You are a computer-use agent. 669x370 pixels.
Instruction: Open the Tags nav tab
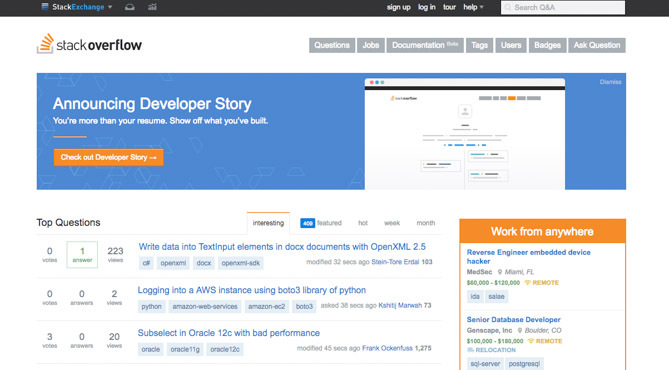click(480, 45)
